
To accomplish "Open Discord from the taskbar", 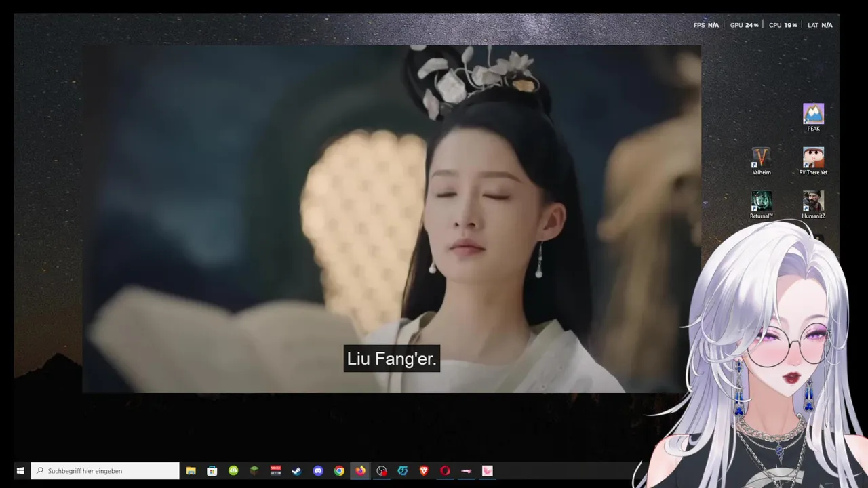I will (x=318, y=470).
